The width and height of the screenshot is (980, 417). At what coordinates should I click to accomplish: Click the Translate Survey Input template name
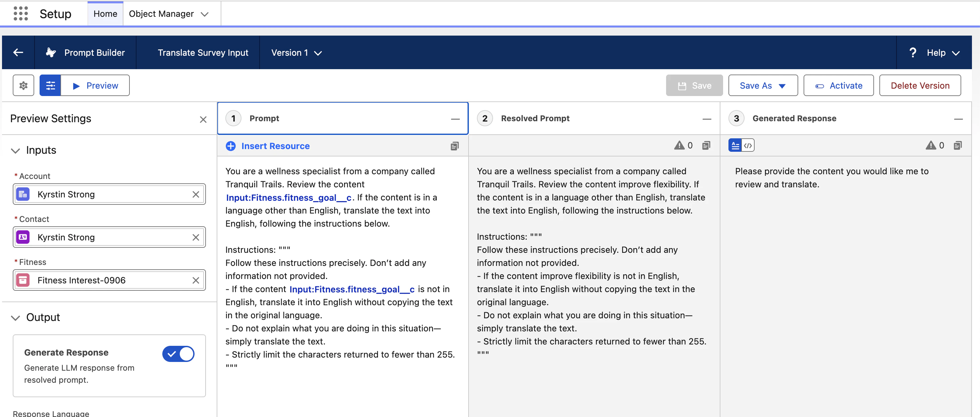(203, 53)
